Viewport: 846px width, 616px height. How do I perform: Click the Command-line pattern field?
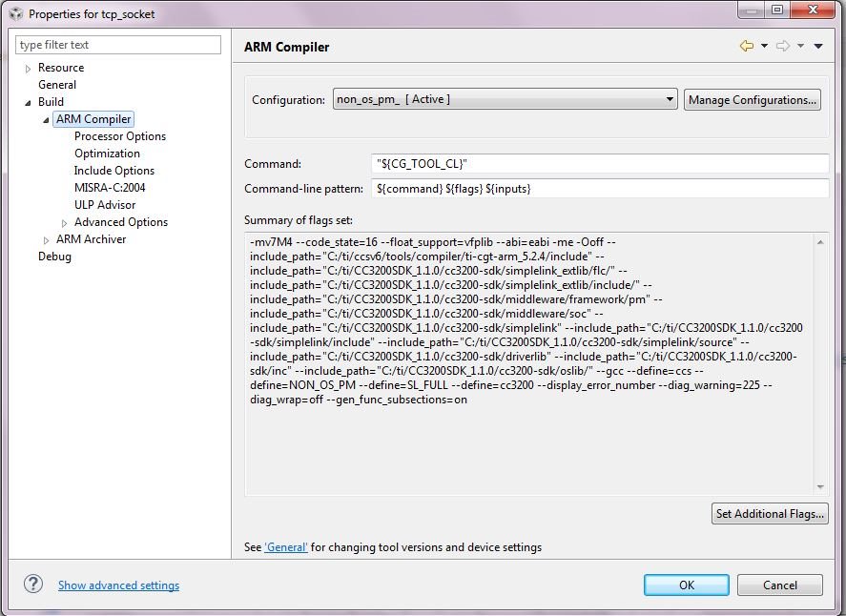coord(600,188)
